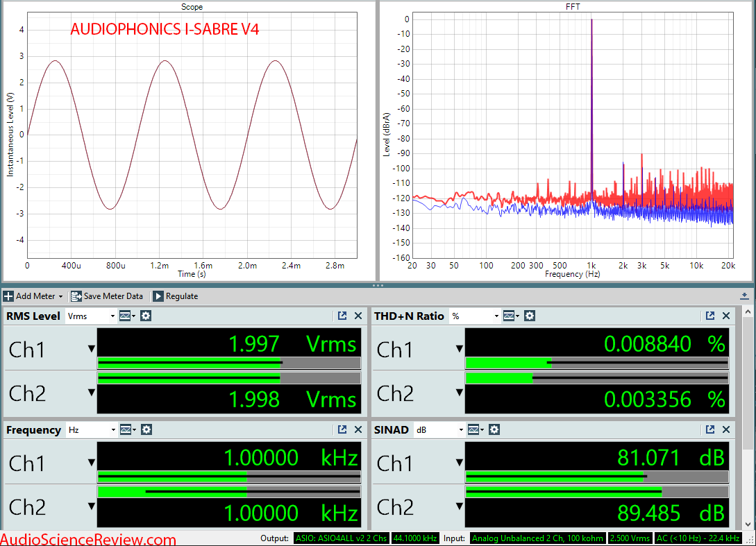Click the 2.500 Vrms input range status
Screen dimensions: 756x546
click(630, 538)
